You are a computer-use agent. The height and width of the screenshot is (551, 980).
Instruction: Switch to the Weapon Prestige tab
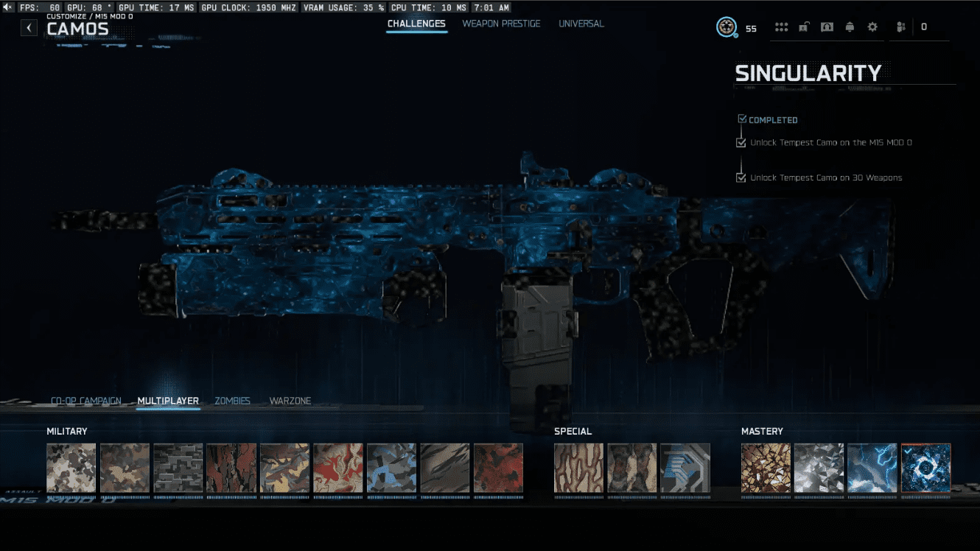click(501, 24)
